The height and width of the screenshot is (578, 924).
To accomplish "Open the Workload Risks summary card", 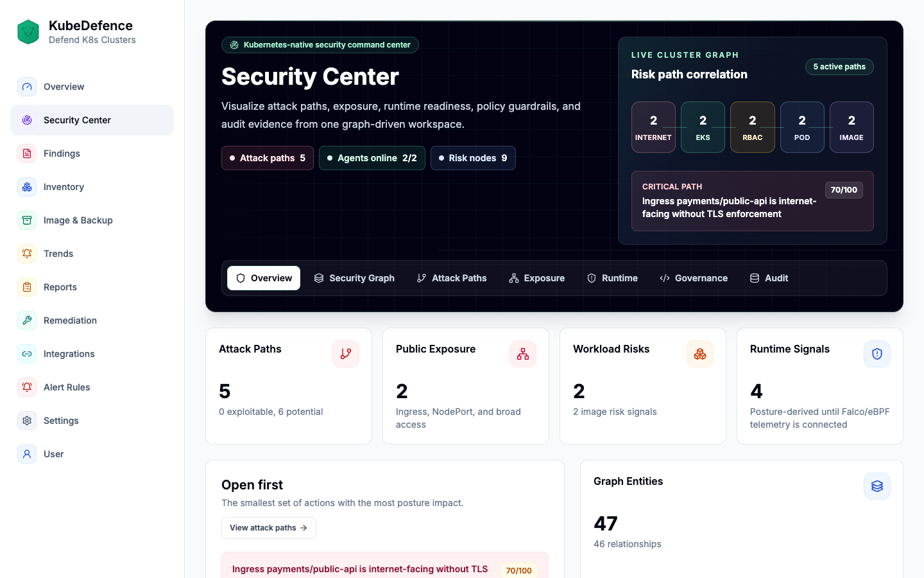I will (643, 386).
